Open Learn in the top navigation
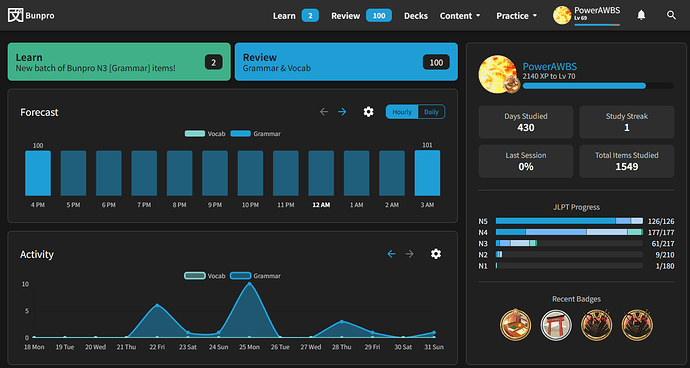The image size is (690, 368). point(284,16)
